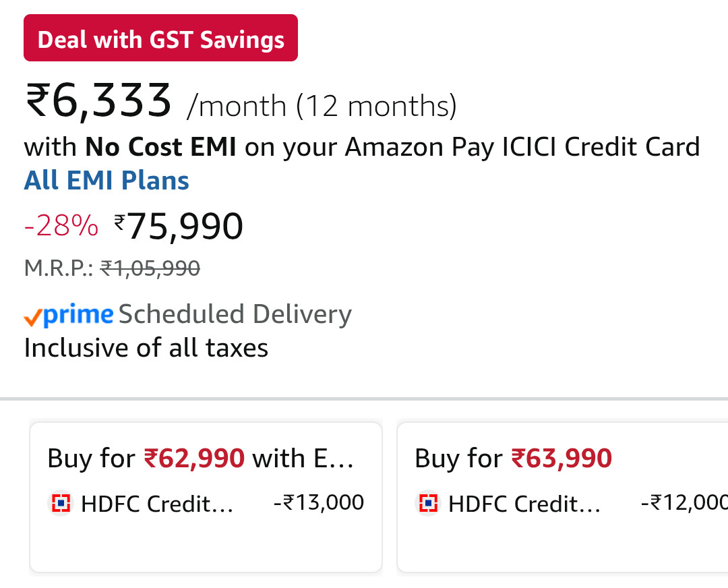Tap the HDFC bank logo in ₹63,990 offer

pos(428,504)
